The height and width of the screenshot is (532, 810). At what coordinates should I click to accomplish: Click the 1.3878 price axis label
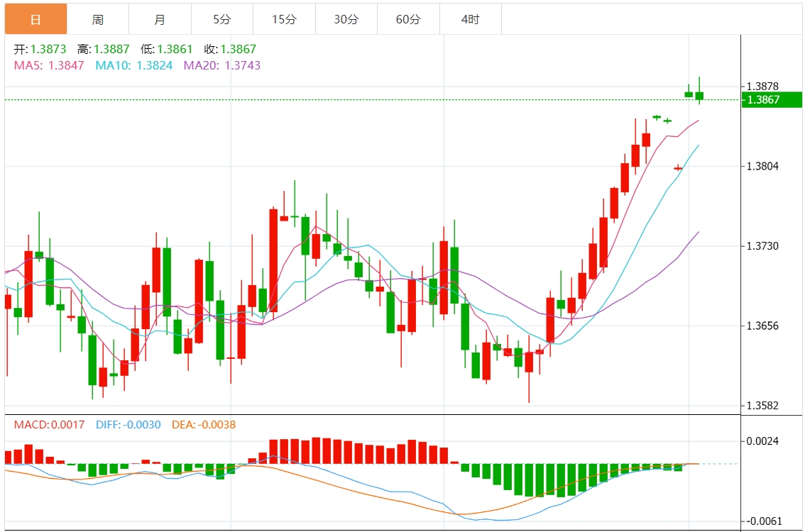click(x=762, y=86)
